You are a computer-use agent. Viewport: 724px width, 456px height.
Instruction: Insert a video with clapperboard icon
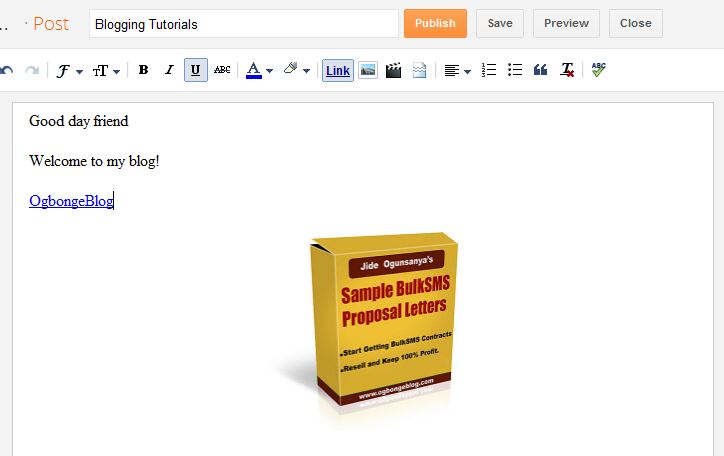(393, 70)
